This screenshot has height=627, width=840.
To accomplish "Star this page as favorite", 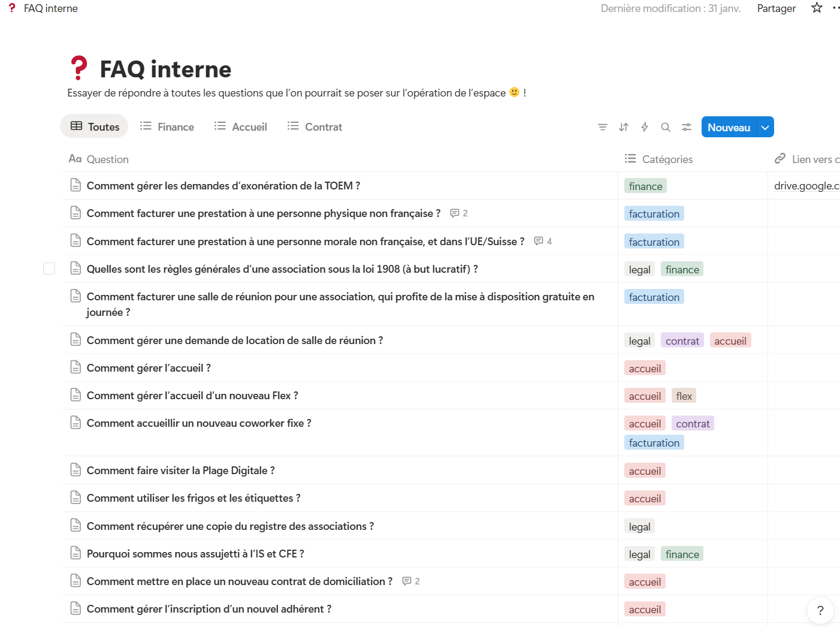I will [817, 8].
